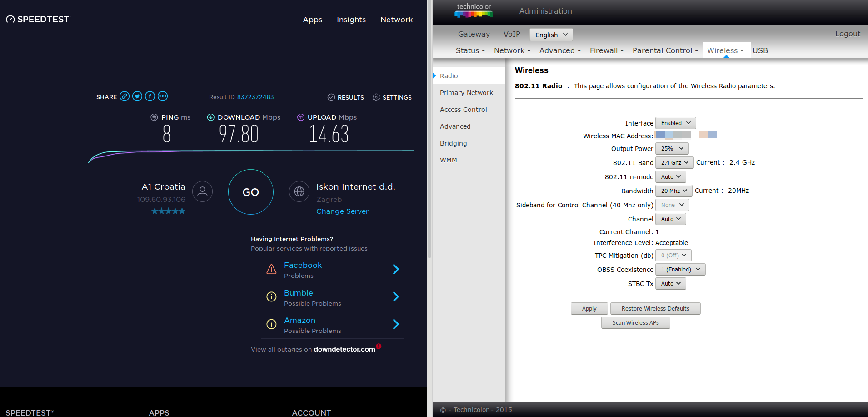Open the Bumble problems chevron arrow
This screenshot has height=417, width=868.
(x=396, y=297)
